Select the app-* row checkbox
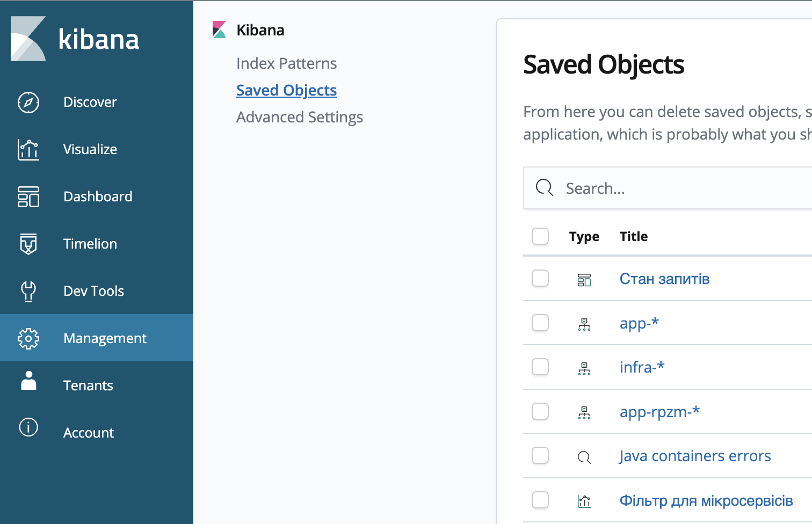Image resolution: width=812 pixels, height=524 pixels. [540, 323]
